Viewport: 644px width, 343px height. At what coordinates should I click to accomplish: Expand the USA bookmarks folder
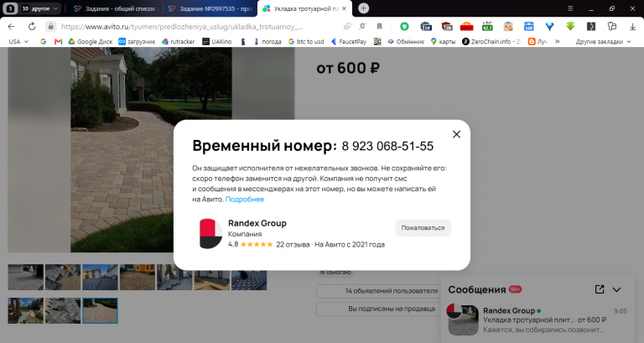tap(18, 41)
